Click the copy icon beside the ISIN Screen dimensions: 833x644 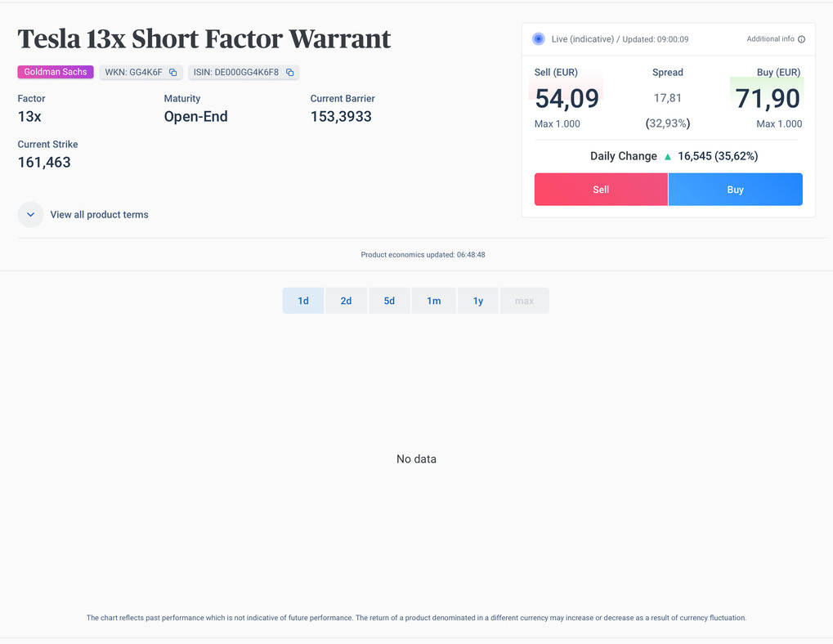289,73
